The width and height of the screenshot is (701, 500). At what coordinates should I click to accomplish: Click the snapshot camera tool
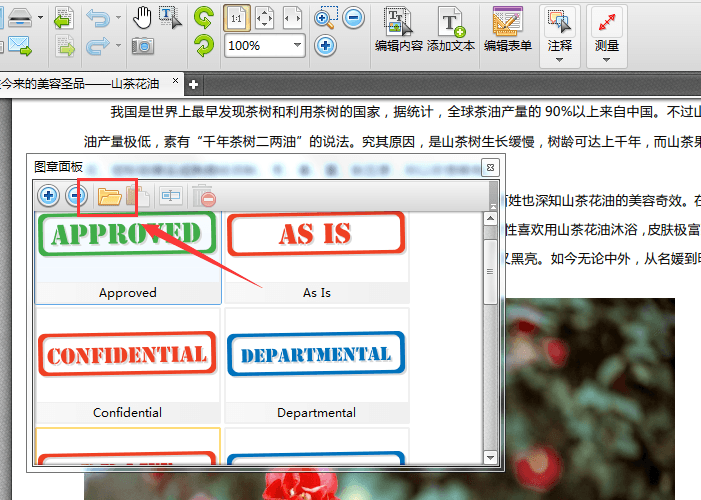[x=143, y=46]
